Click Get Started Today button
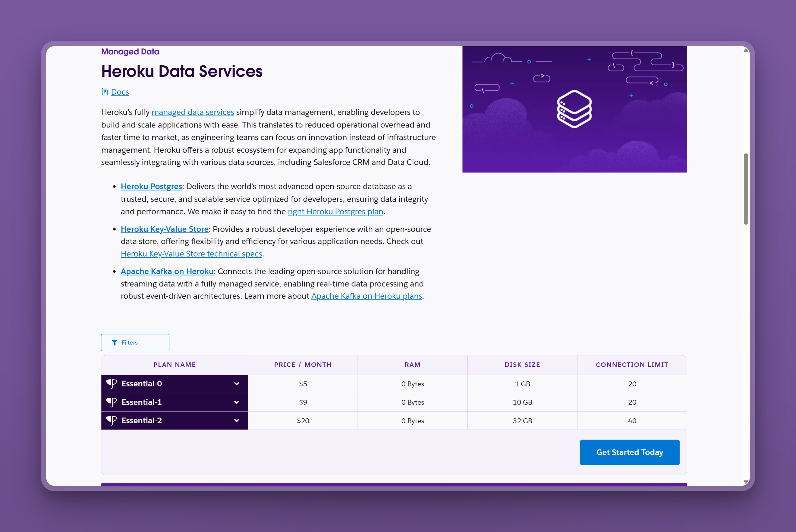 [630, 452]
